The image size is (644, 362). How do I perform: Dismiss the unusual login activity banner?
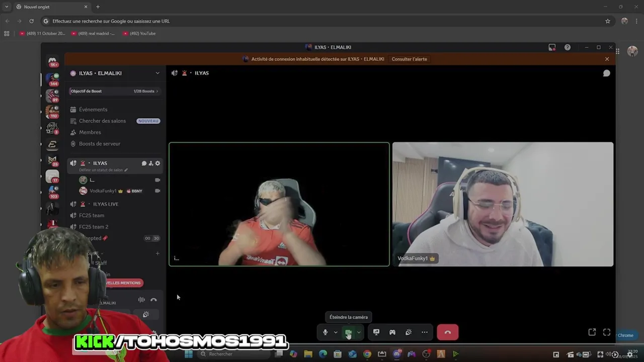(607, 59)
